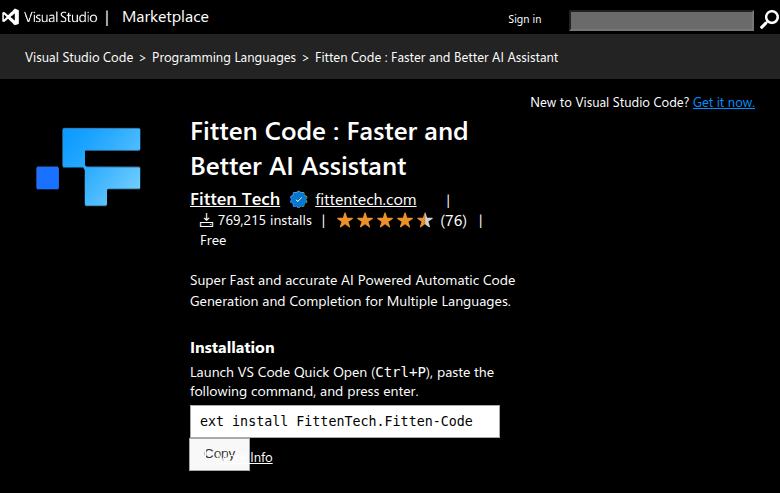Open Programming Languages breadcrumb

point(224,58)
